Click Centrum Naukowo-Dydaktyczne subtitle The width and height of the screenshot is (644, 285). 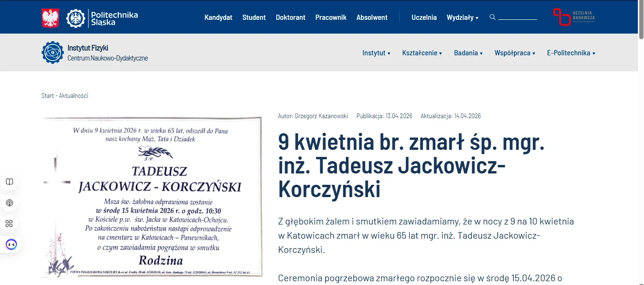pyautogui.click(x=108, y=58)
